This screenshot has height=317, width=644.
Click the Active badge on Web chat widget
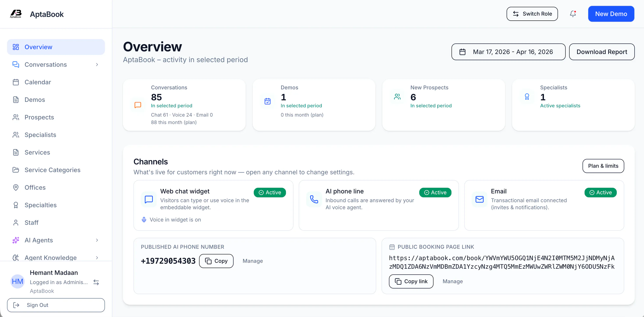tap(270, 193)
